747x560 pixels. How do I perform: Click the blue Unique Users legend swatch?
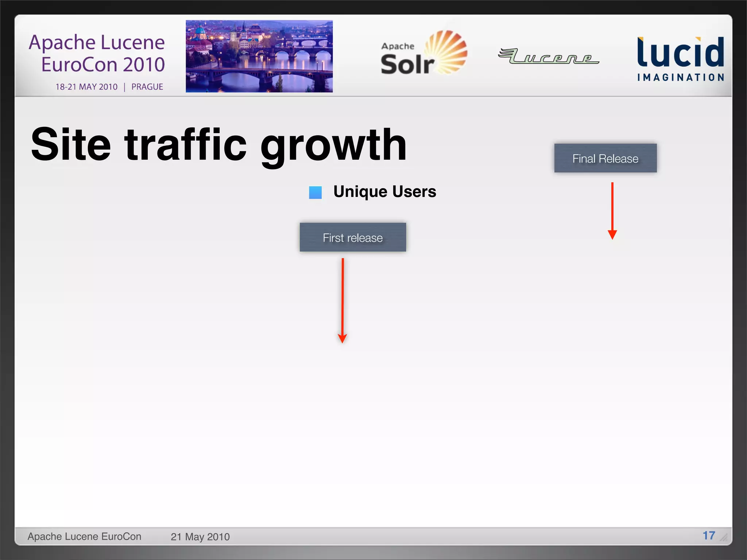(x=315, y=192)
